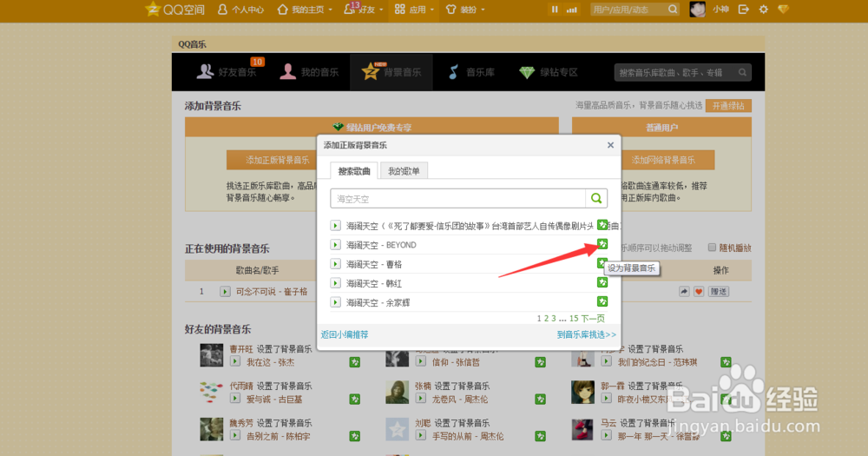Open 个人中心 in top bar
The width and height of the screenshot is (868, 456).
[x=240, y=10]
